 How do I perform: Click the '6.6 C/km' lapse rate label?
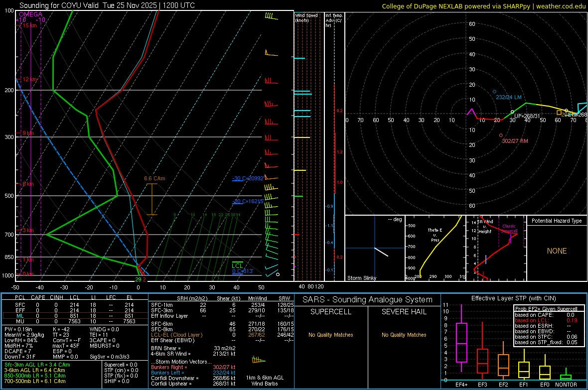(154, 178)
